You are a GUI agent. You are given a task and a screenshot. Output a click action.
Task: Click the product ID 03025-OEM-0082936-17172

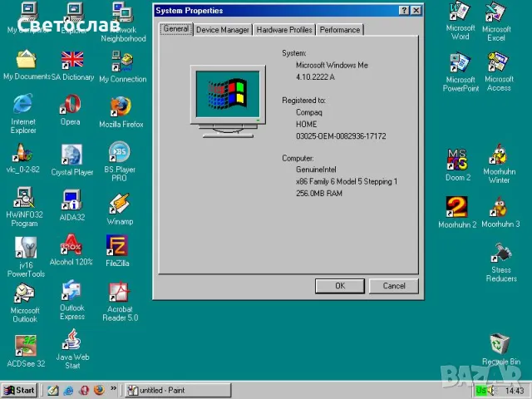click(341, 136)
